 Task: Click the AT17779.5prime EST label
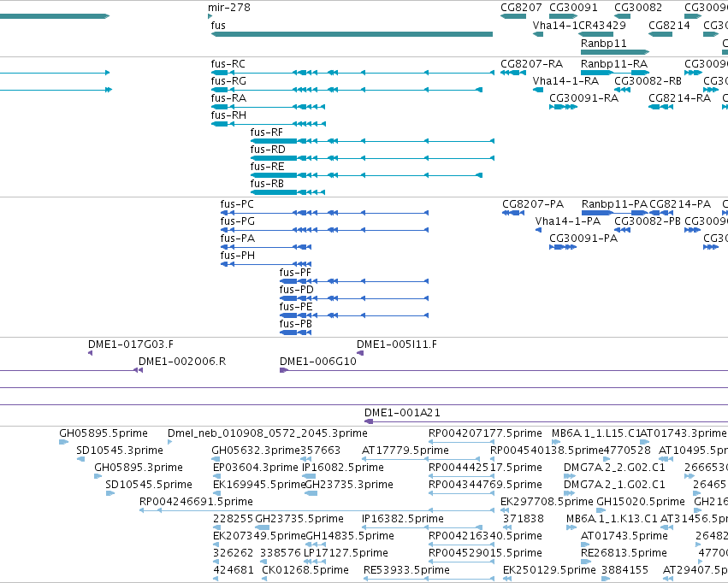[405, 450]
